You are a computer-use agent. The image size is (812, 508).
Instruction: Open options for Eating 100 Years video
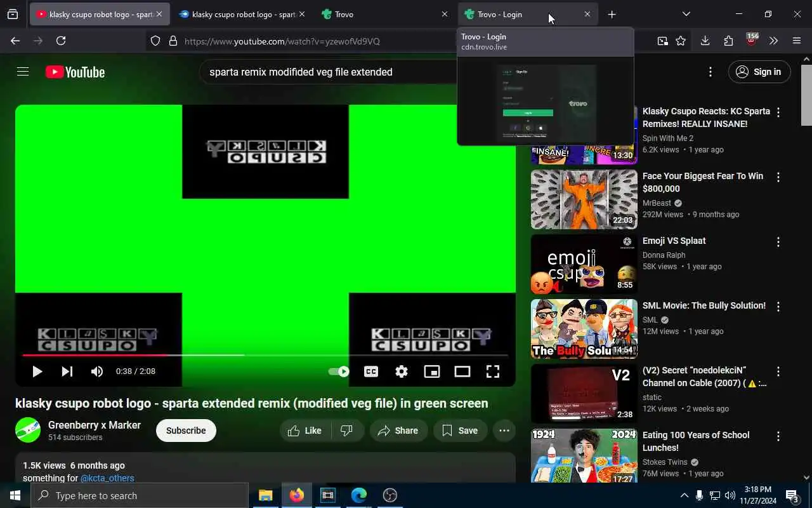[778, 436]
